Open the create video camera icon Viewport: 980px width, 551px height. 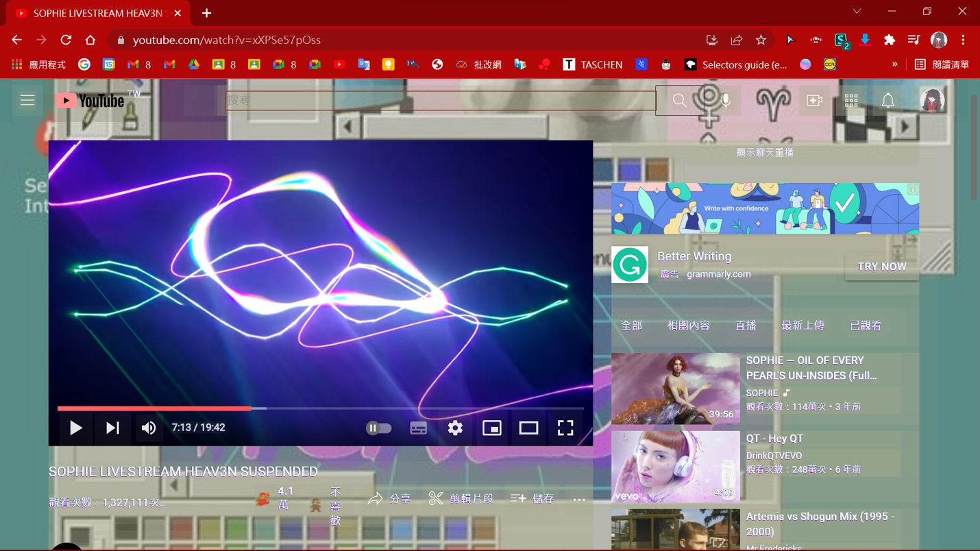(x=814, y=101)
